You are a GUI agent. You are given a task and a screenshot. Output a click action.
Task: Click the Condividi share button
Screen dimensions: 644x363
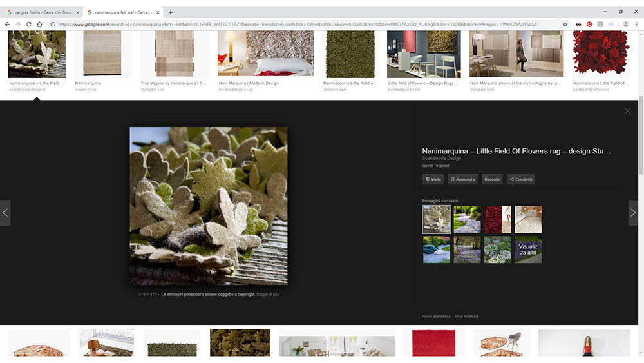pyautogui.click(x=521, y=179)
